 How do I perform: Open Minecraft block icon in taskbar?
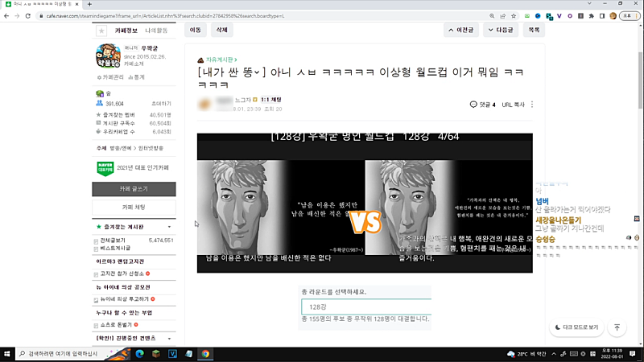click(x=156, y=354)
